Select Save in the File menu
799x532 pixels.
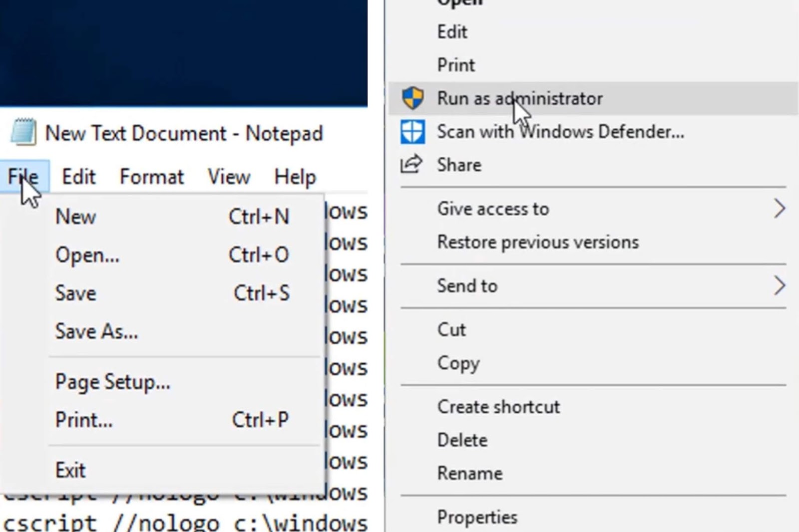pos(172,293)
